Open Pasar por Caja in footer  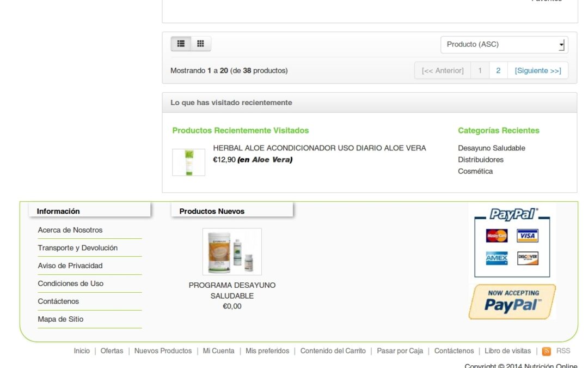[400, 351]
